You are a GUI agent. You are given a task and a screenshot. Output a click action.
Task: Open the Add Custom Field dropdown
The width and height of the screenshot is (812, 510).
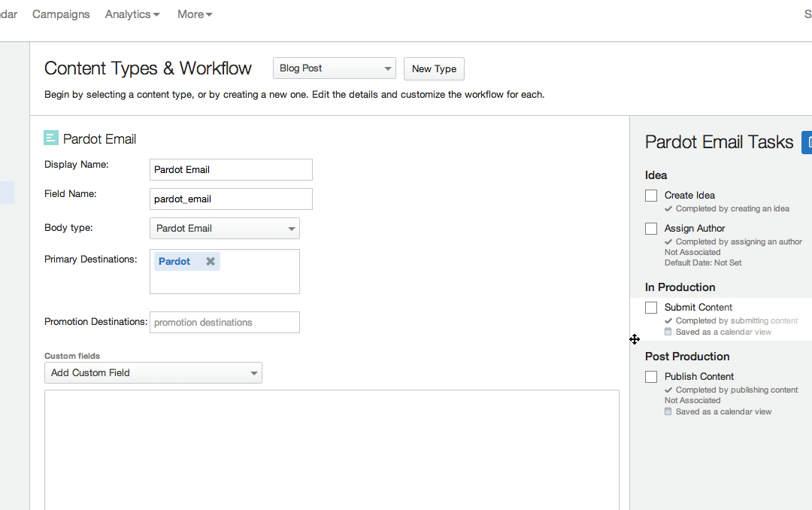tap(153, 372)
